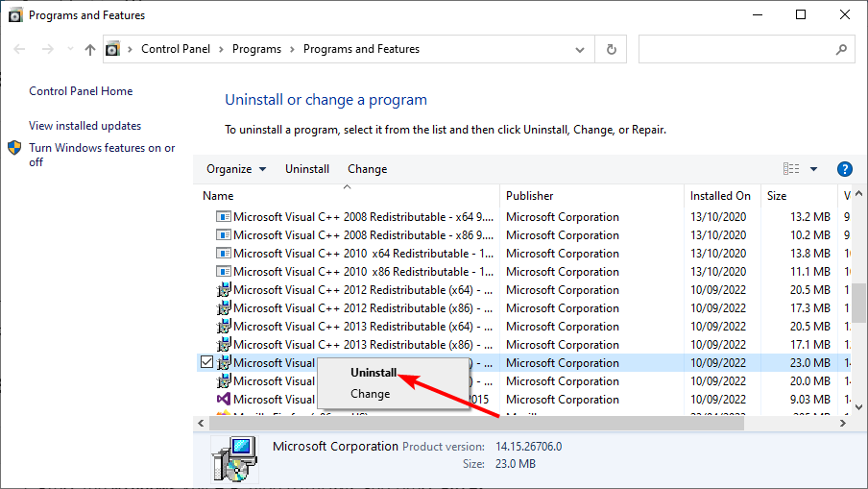Expand chevron after Programs breadcrumb
The image size is (868, 489).
click(x=292, y=49)
